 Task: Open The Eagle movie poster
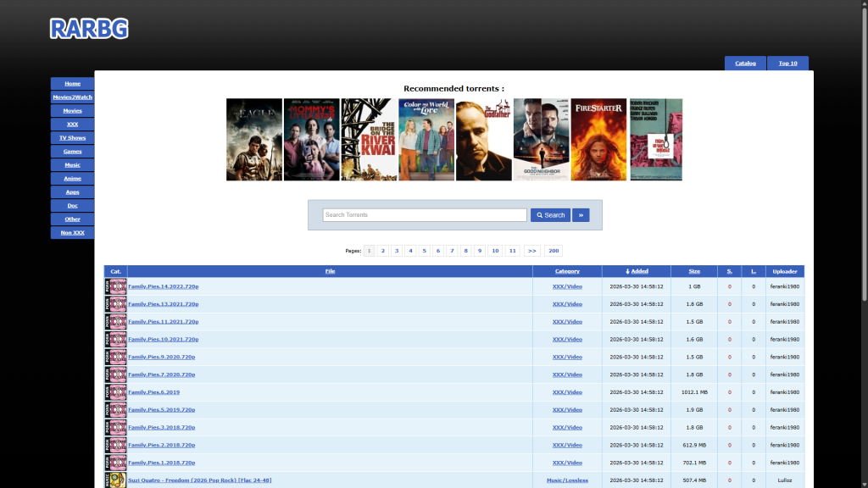coord(253,140)
